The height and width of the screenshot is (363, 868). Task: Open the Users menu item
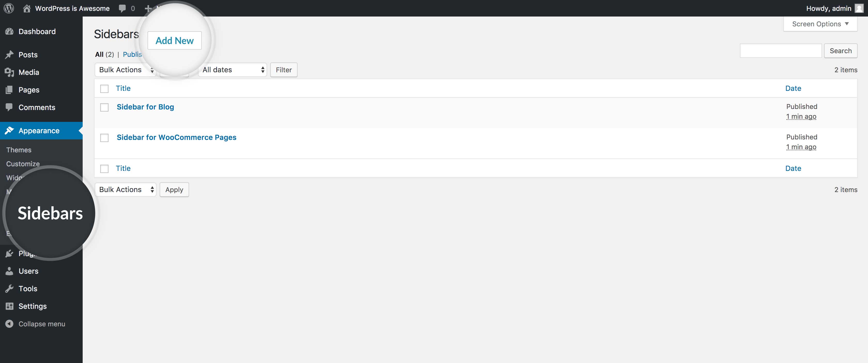(28, 271)
